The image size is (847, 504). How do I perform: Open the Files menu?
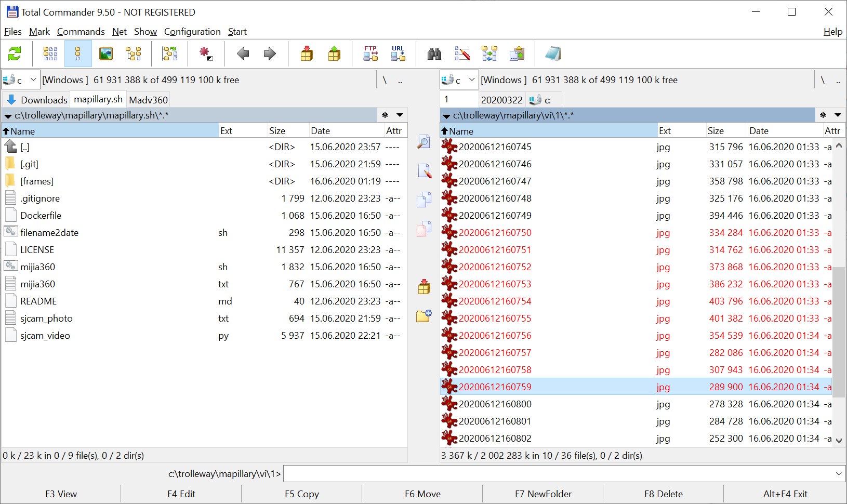point(13,32)
